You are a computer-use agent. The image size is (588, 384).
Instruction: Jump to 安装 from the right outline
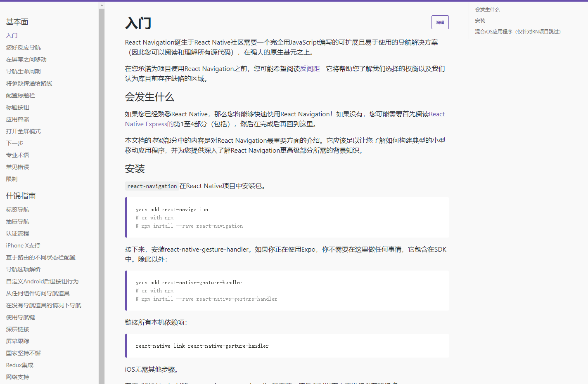479,20
